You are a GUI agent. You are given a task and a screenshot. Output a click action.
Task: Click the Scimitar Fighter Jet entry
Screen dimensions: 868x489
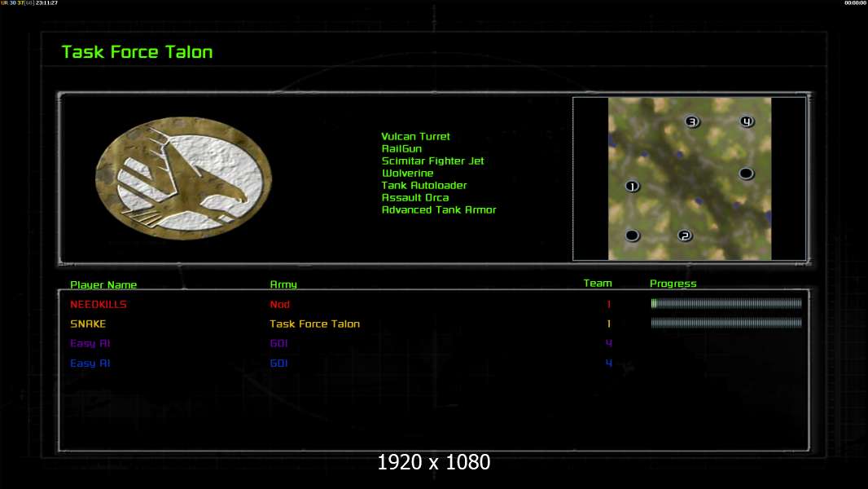(x=433, y=161)
